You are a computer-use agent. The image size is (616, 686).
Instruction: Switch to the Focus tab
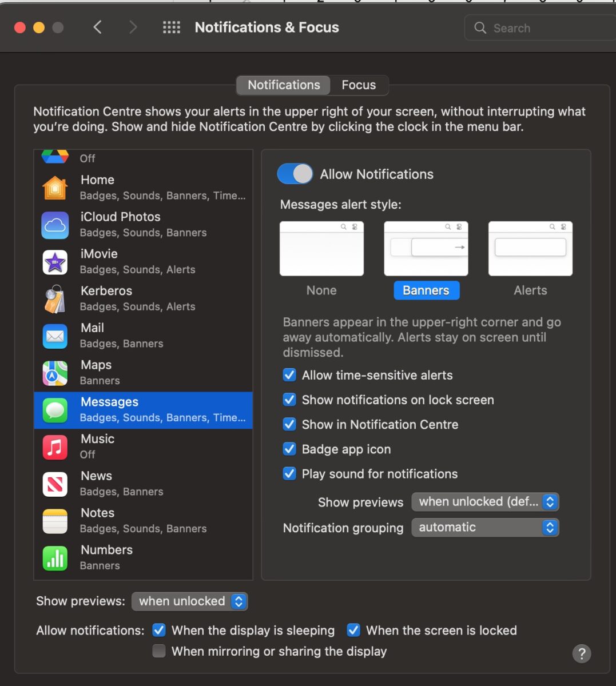pyautogui.click(x=359, y=85)
